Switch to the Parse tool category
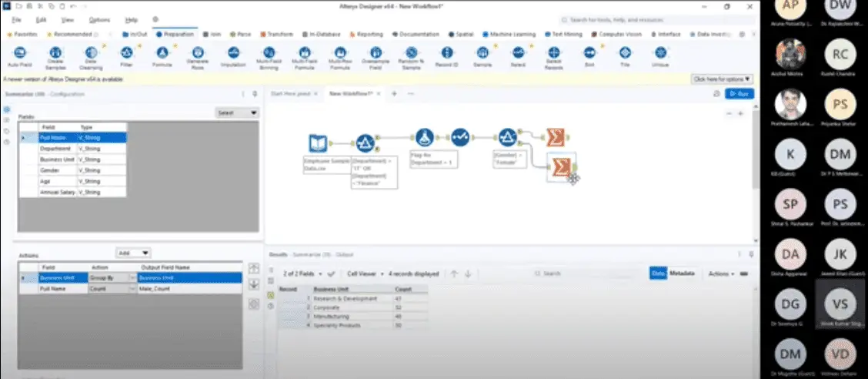 [240, 35]
